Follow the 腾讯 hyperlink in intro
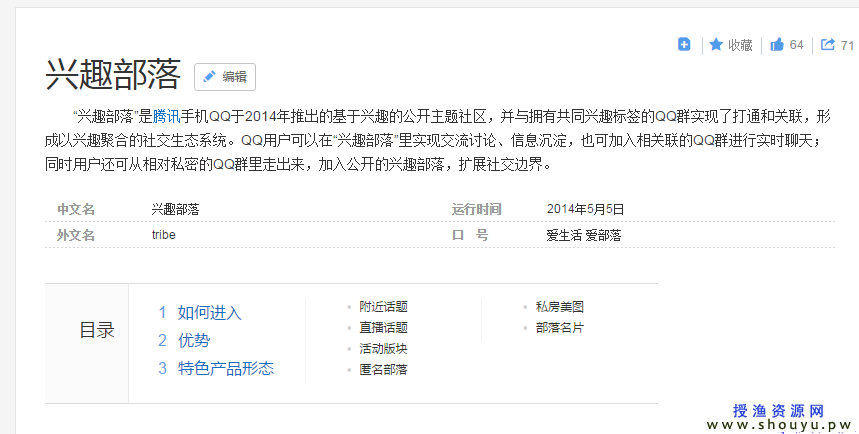 tap(167, 116)
